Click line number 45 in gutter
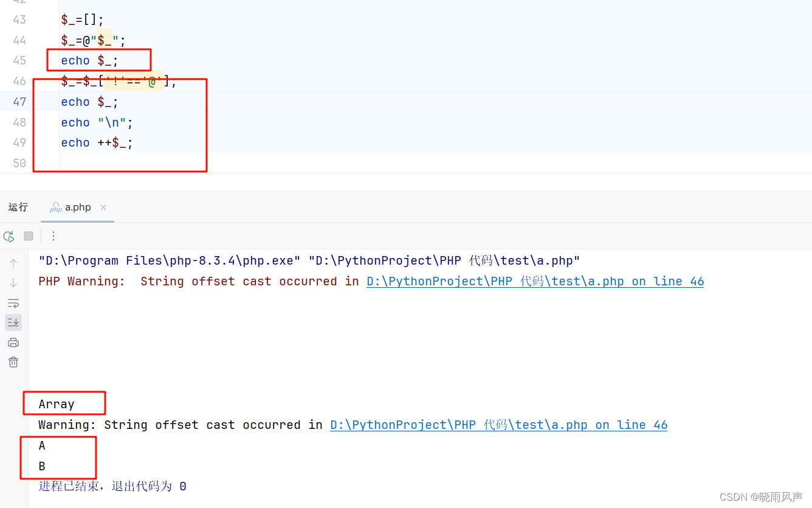 point(19,60)
